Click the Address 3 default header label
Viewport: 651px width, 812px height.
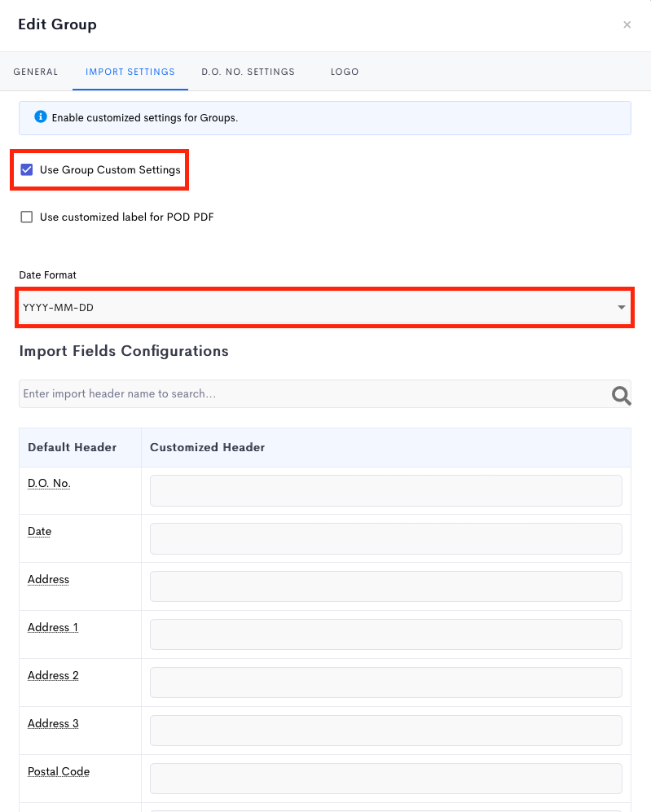point(53,723)
